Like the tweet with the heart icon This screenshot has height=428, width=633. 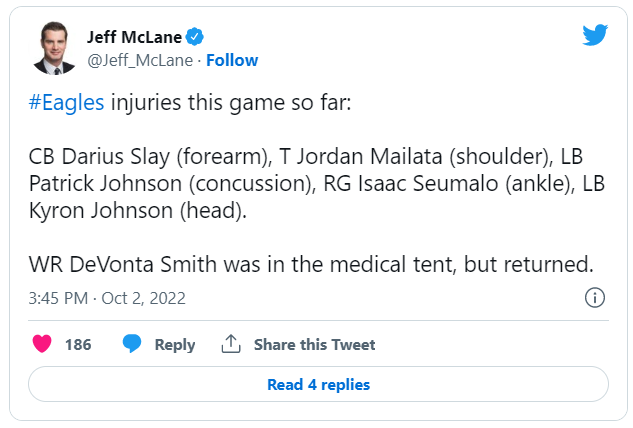42,344
